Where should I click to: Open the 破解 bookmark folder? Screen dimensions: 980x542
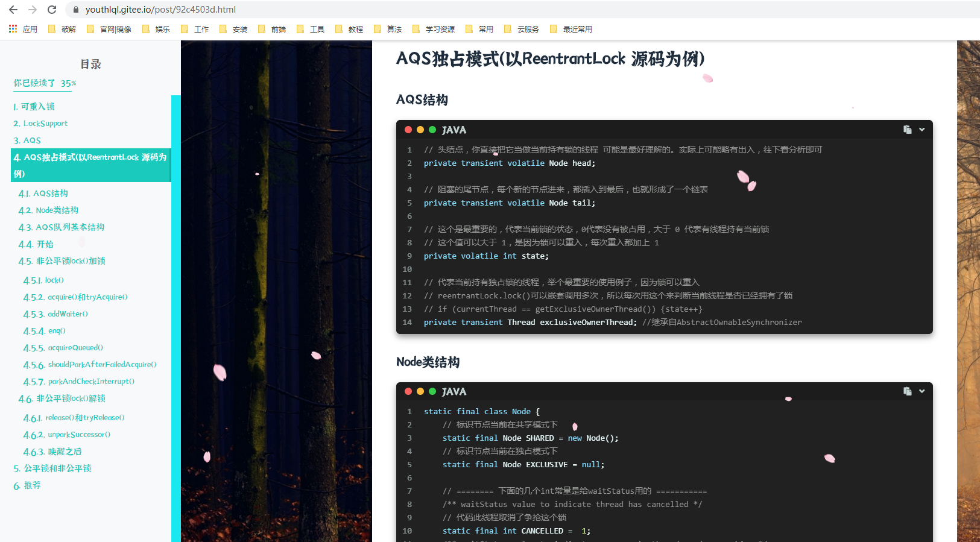tap(62, 29)
